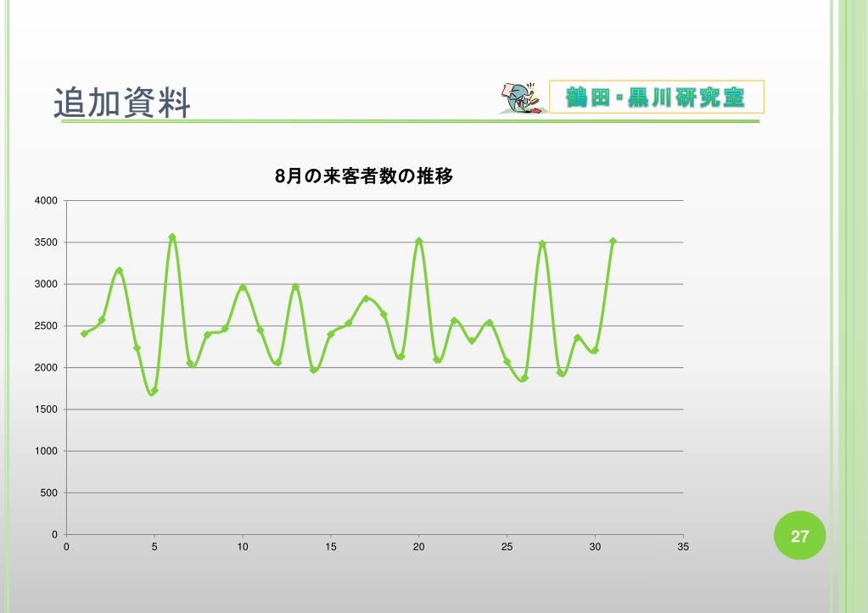Select the peak data point at day 27
The height and width of the screenshot is (613, 868).
pos(542,243)
